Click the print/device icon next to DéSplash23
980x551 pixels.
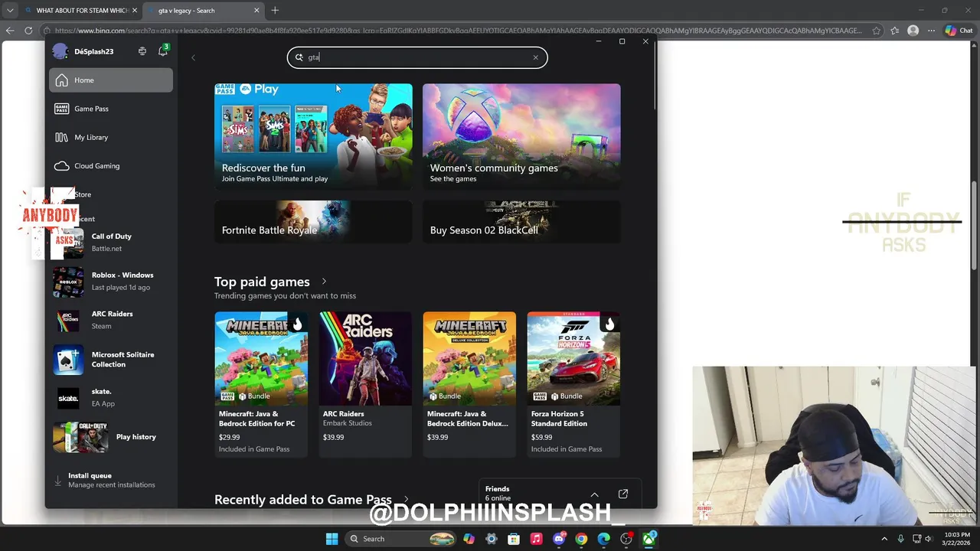click(x=142, y=51)
